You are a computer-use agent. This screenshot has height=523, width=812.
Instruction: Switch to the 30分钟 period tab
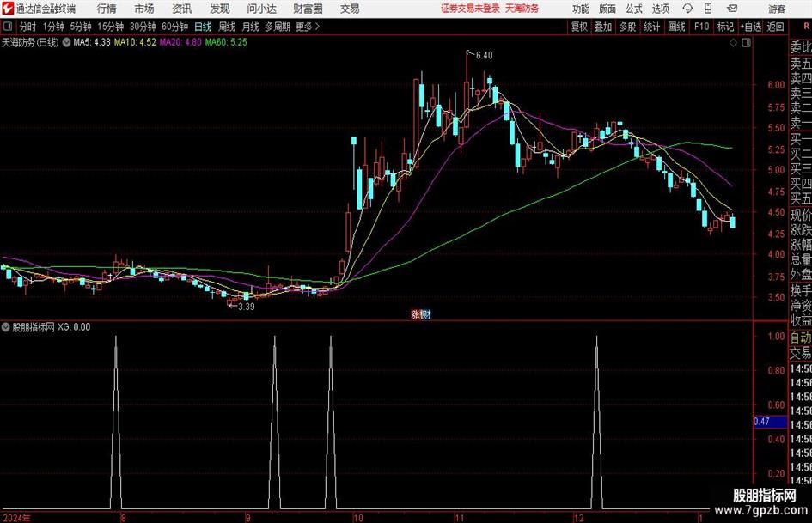143,27
